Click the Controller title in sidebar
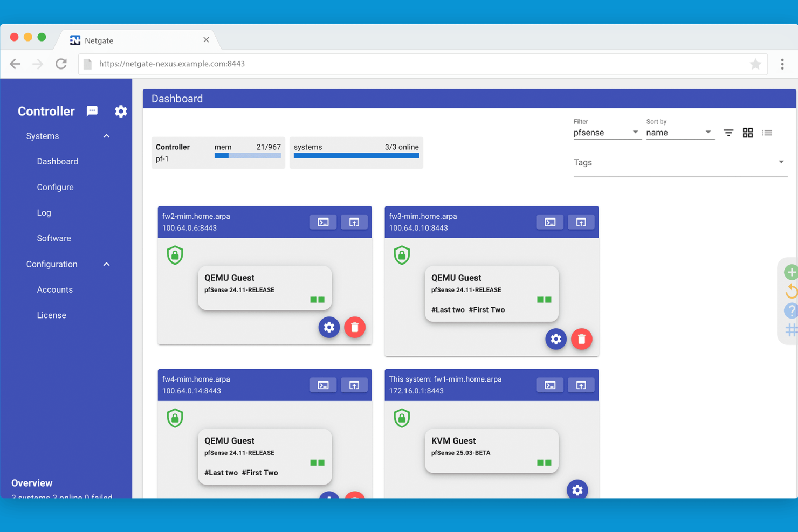Screen dimensions: 798x532 tap(46, 112)
